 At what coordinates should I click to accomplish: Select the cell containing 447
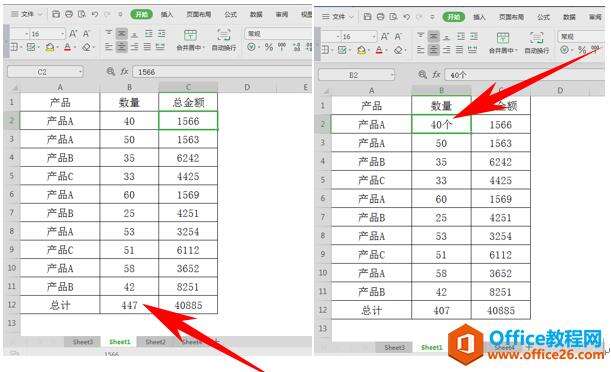(x=129, y=305)
